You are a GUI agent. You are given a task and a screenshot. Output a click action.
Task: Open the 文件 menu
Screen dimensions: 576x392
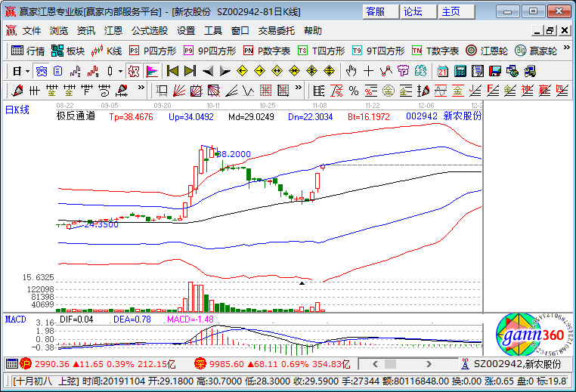pos(32,31)
